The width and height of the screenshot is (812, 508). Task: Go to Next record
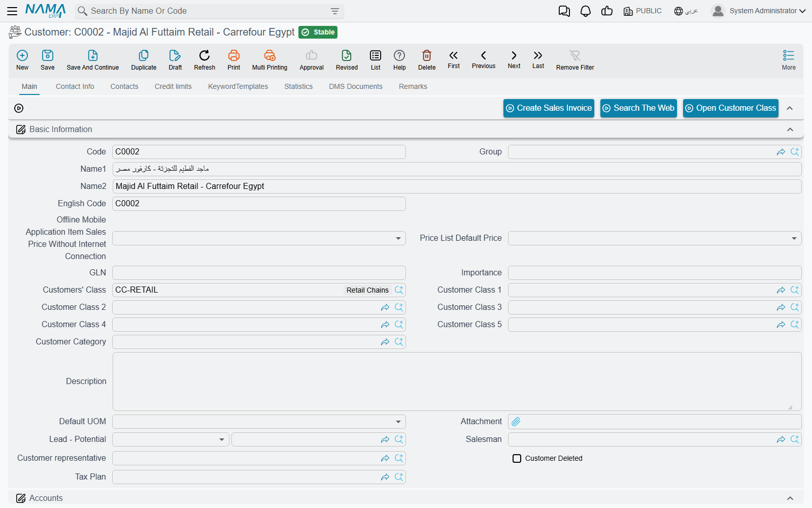pyautogui.click(x=514, y=59)
